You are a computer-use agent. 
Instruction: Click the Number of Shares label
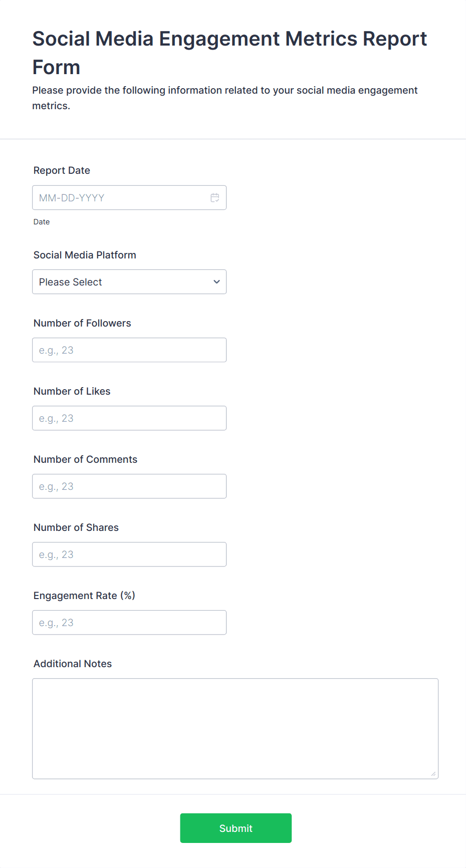pos(76,527)
